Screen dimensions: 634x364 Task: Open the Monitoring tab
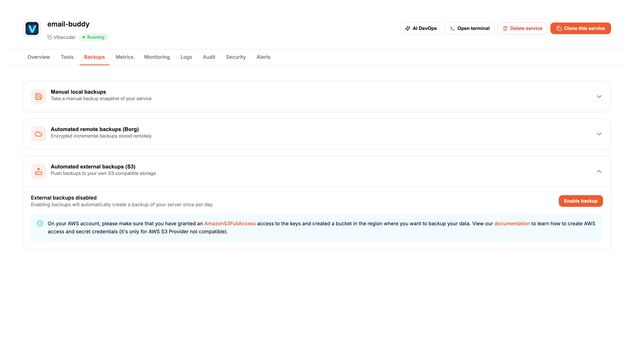point(157,57)
